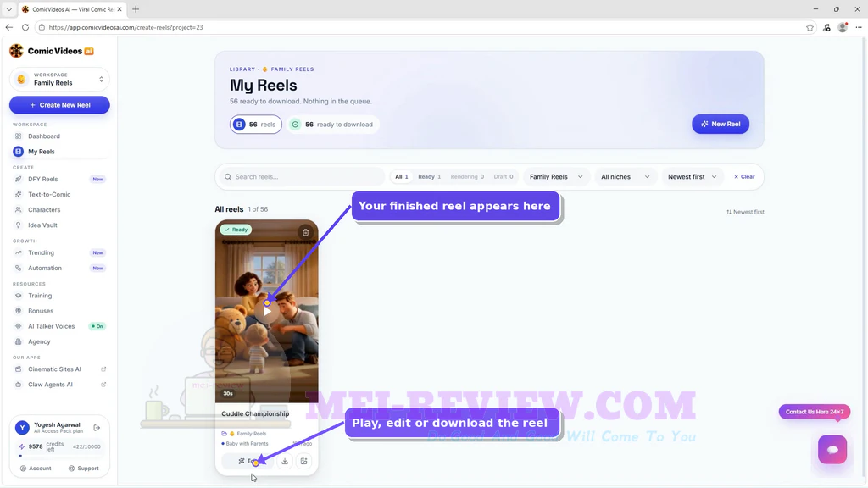Image resolution: width=868 pixels, height=488 pixels.
Task: Open the browser media control icon
Action: point(826,27)
